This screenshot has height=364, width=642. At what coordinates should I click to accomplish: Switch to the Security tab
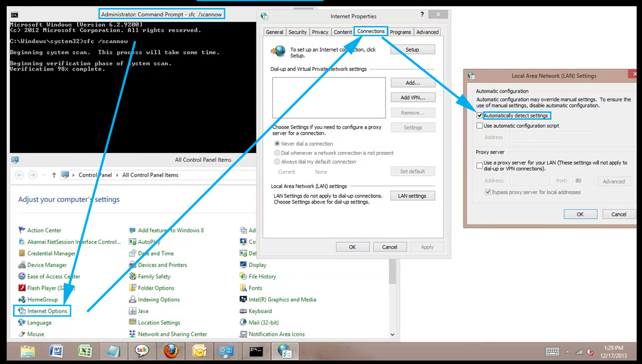[x=297, y=32]
